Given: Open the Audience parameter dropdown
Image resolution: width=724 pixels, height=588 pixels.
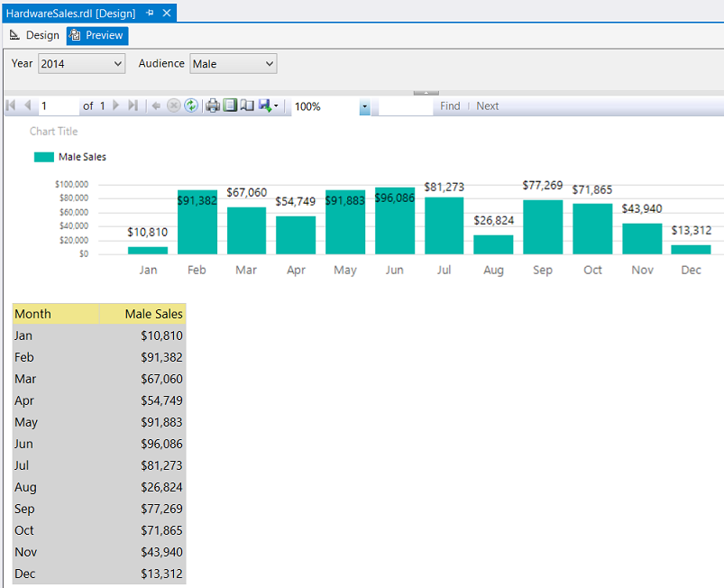Looking at the screenshot, I should pos(270,64).
